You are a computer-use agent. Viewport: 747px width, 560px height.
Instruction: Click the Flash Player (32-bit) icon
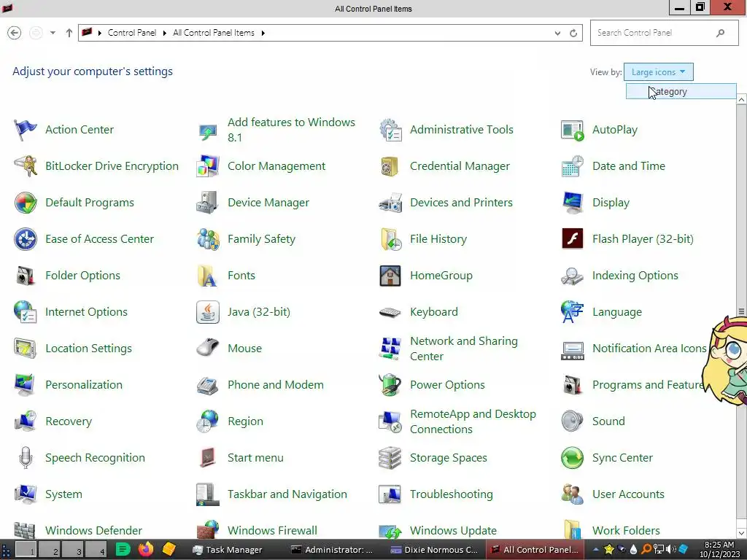(x=572, y=239)
